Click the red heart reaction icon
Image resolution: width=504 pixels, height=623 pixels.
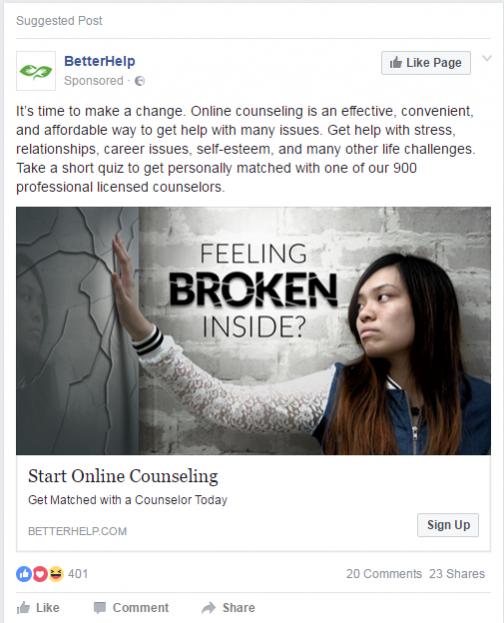tap(40, 574)
